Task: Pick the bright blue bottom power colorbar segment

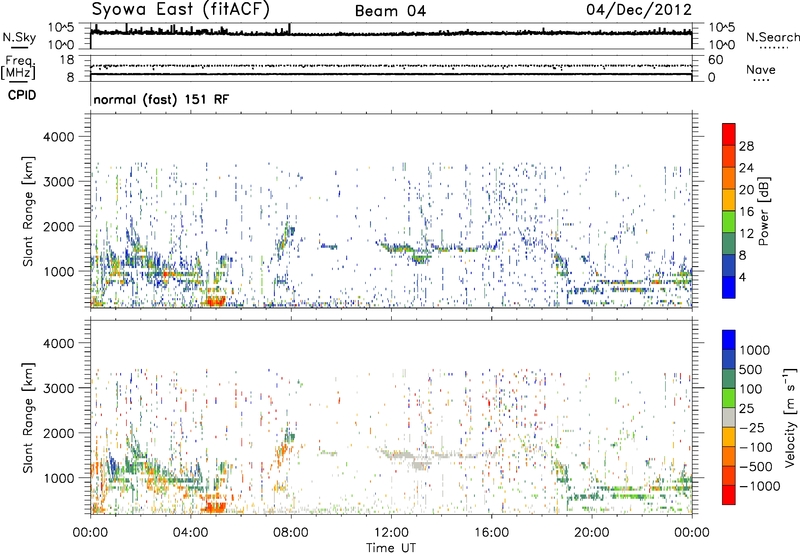Action: 729,288
